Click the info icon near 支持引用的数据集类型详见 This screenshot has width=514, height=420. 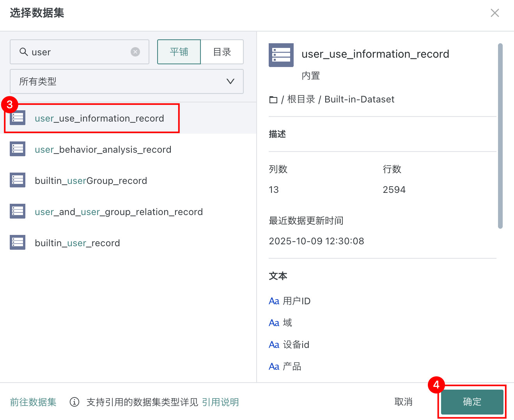(x=74, y=402)
